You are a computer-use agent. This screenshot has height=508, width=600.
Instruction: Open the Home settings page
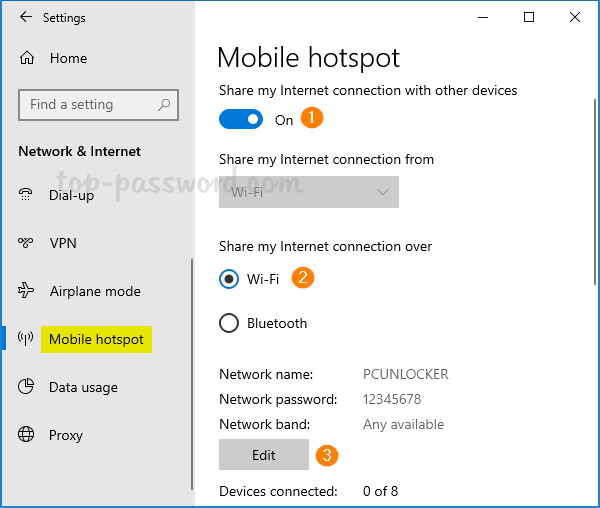[x=68, y=58]
